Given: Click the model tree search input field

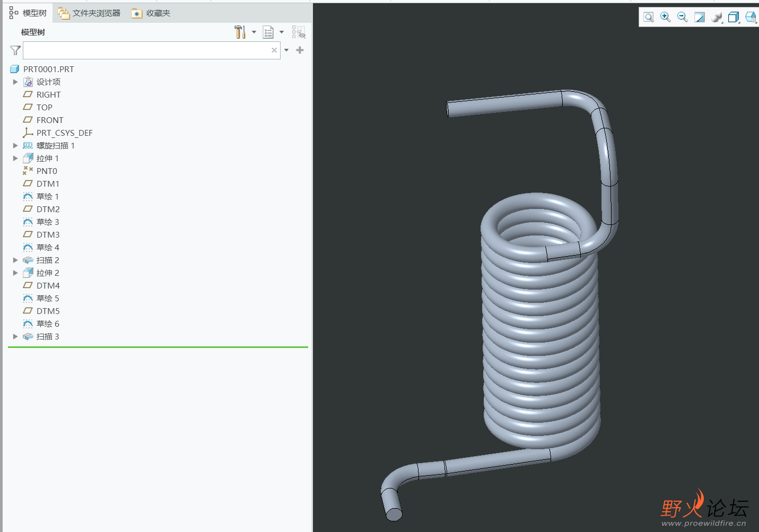Looking at the screenshot, I should click(x=146, y=50).
